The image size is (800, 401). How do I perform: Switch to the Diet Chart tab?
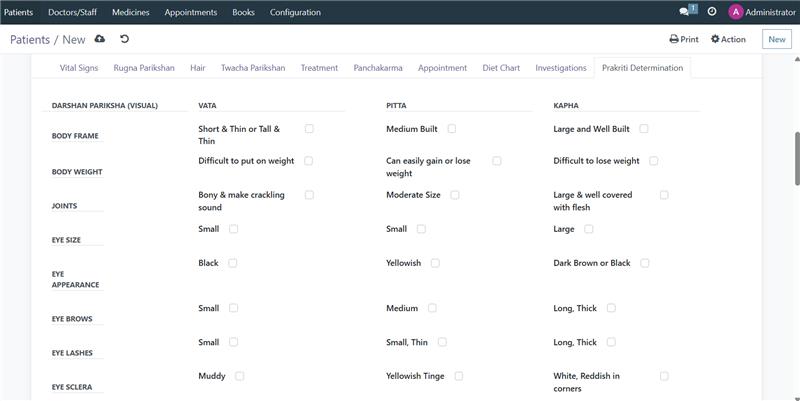501,68
